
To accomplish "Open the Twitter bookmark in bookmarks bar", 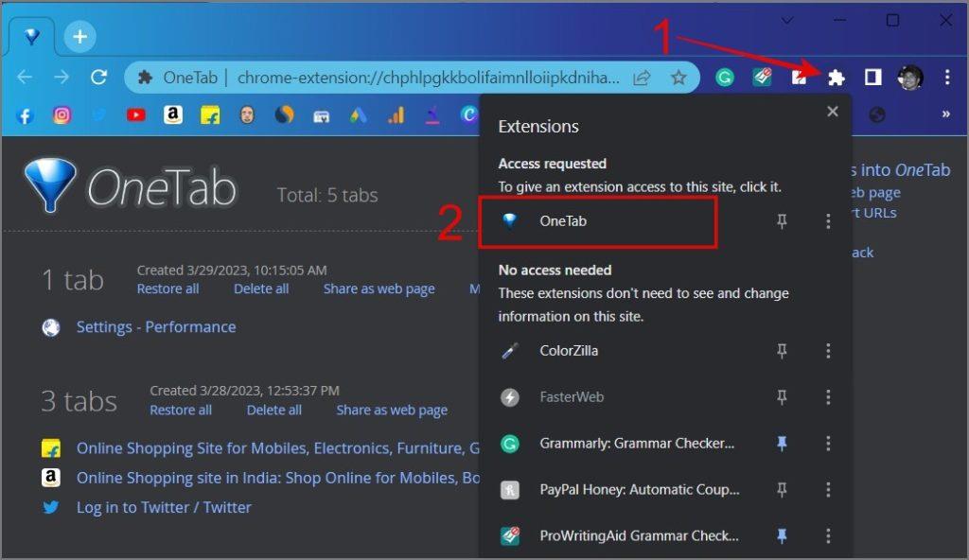I will point(98,115).
